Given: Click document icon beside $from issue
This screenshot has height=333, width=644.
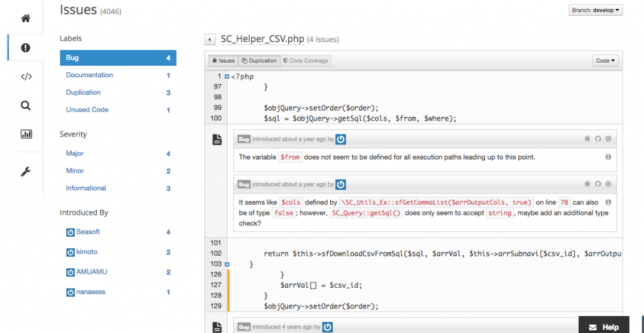Looking at the screenshot, I should pos(217,140).
